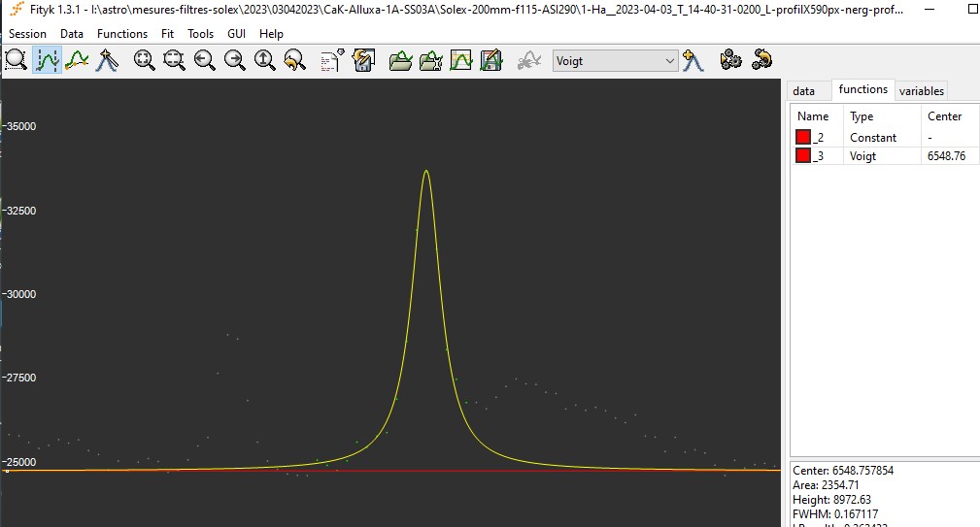The width and height of the screenshot is (980, 527).
Task: Select the Constant function row
Action: [x=885, y=138]
